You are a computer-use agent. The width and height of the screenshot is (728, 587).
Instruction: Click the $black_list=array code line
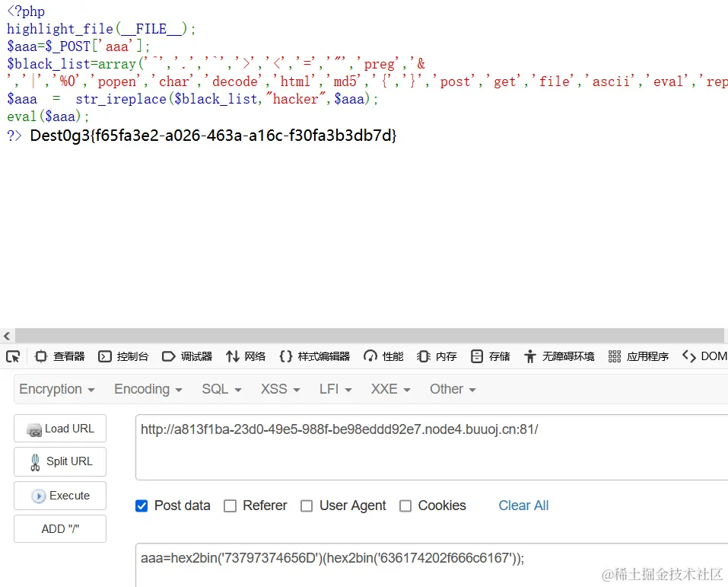216,64
